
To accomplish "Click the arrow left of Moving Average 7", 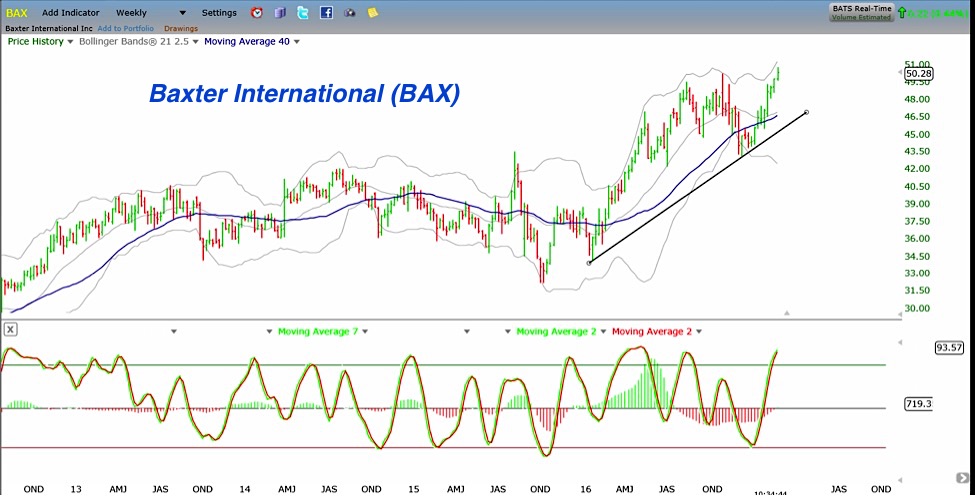I will tap(270, 332).
